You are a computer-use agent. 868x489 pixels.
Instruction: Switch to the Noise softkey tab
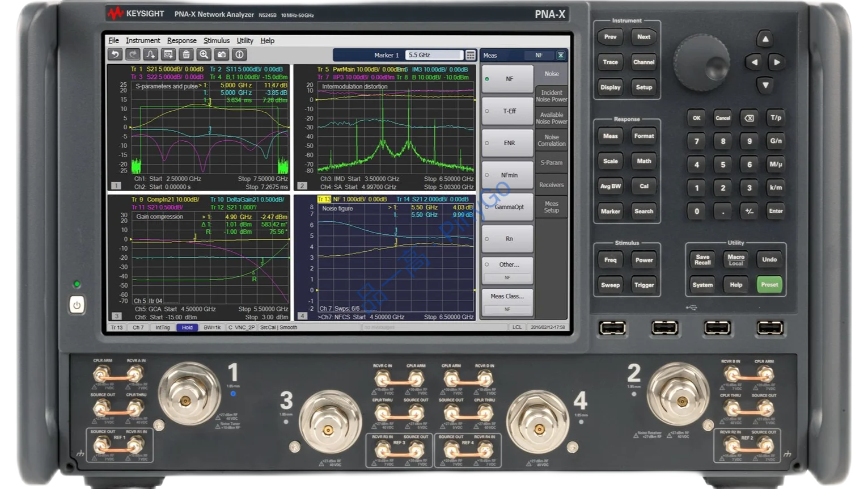click(x=552, y=74)
